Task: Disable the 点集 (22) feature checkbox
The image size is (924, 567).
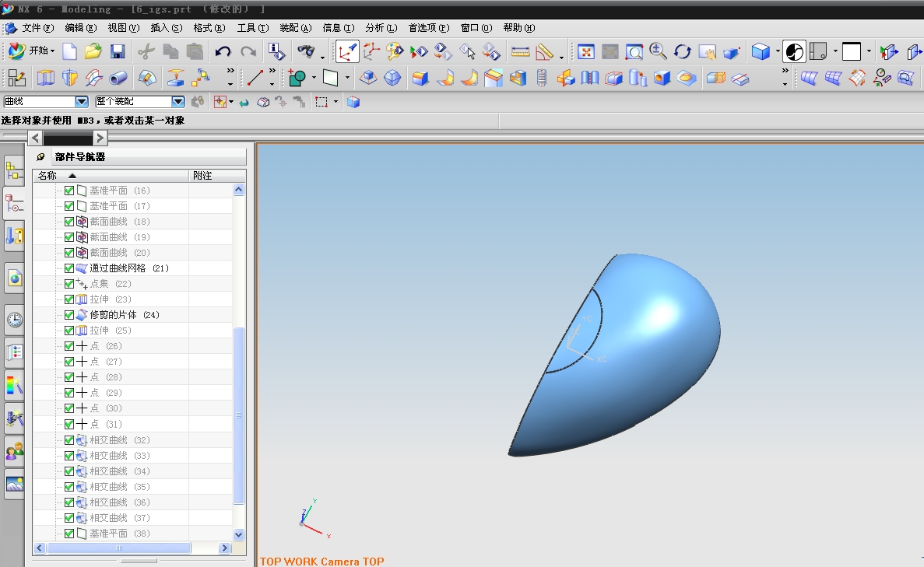Action: (x=69, y=284)
